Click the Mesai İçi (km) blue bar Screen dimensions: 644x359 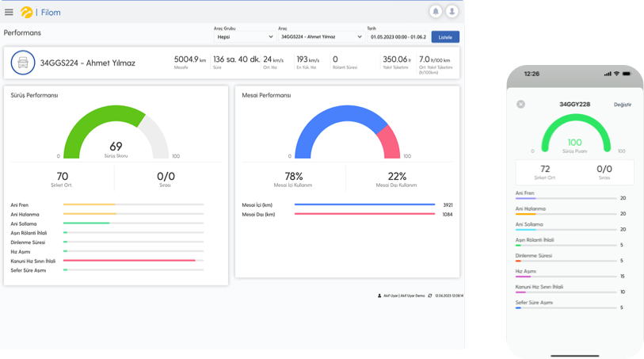(364, 204)
